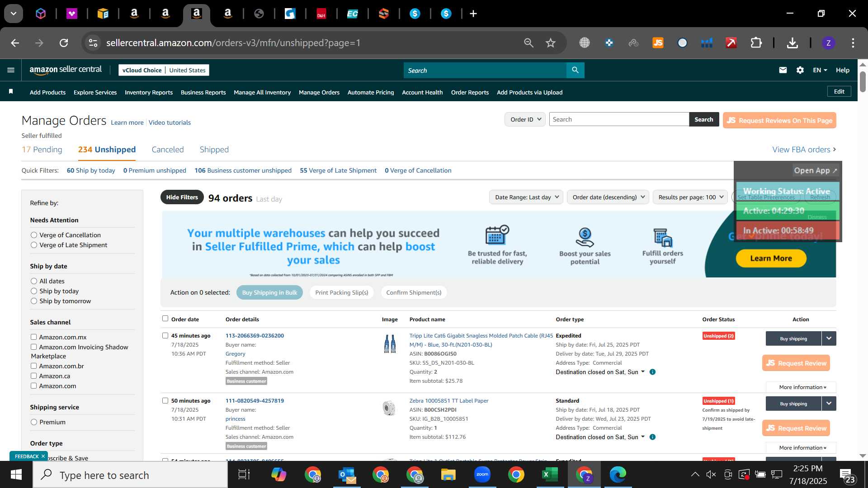Viewport: 868px width, 488px height.
Task: Click the Order ID search input field
Action: click(619, 119)
